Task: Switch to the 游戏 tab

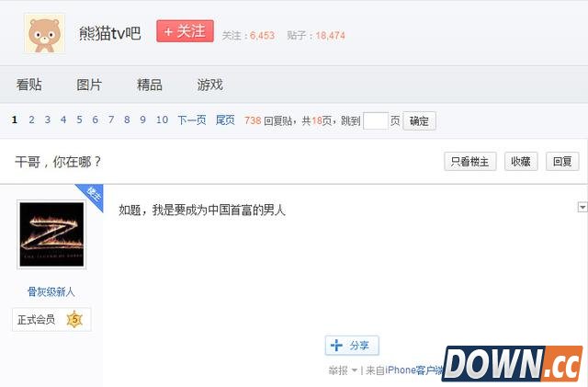Action: coord(210,85)
